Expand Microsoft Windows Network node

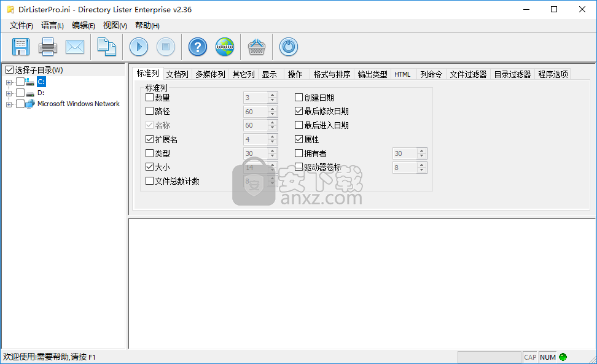point(9,104)
